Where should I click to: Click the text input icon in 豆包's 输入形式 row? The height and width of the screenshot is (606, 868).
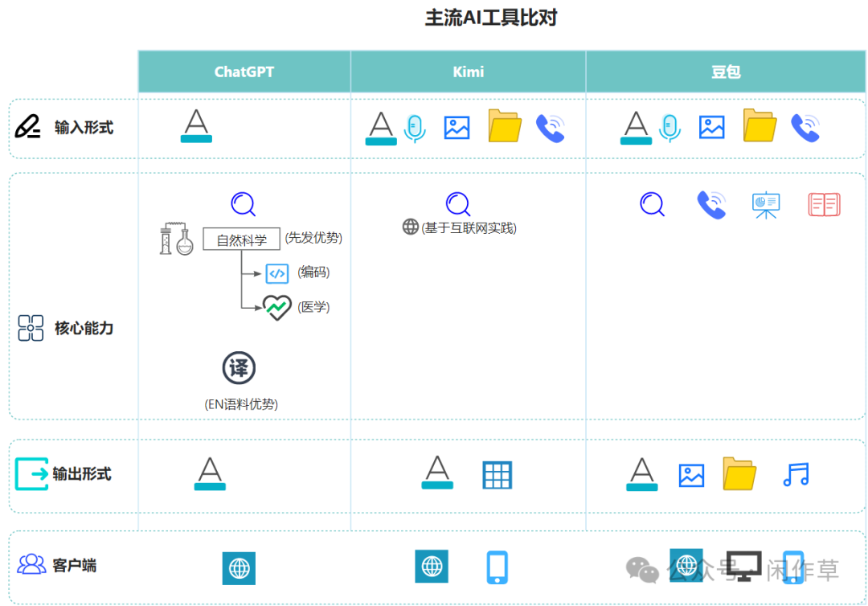pos(636,128)
